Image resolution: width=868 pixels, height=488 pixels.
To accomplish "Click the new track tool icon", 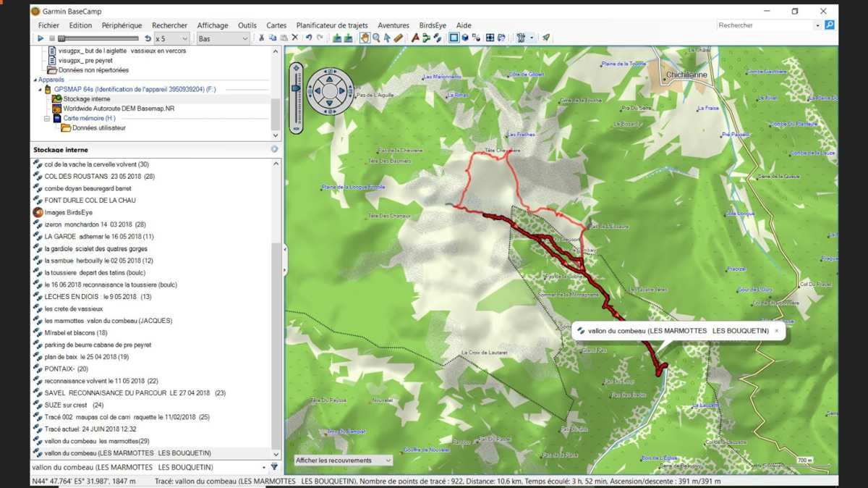I will (437, 38).
